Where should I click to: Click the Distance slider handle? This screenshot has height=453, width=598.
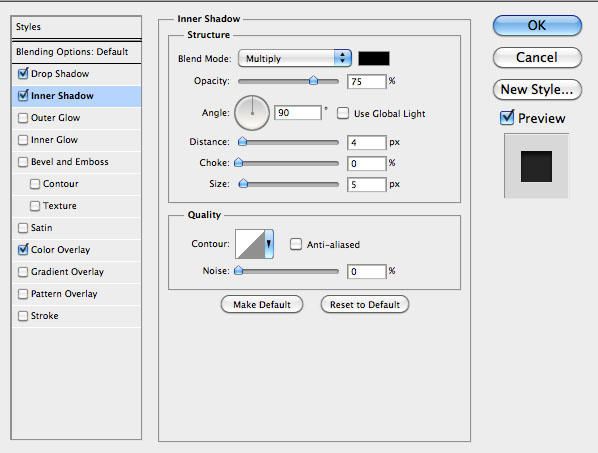coord(242,142)
